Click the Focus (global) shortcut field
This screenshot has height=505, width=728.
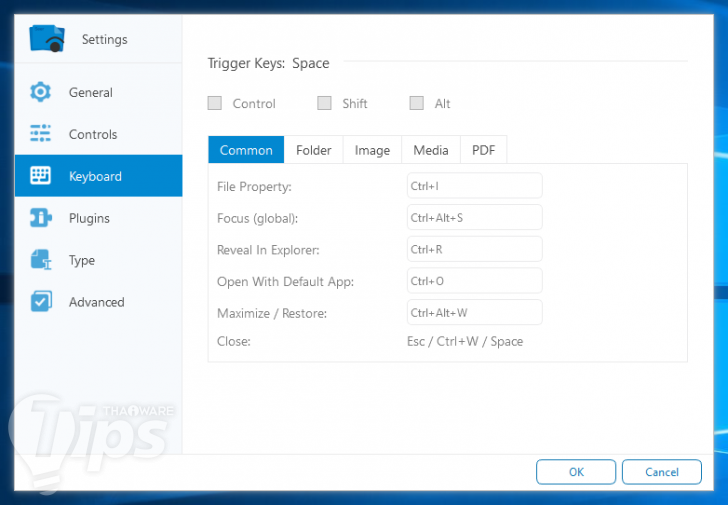pos(474,218)
